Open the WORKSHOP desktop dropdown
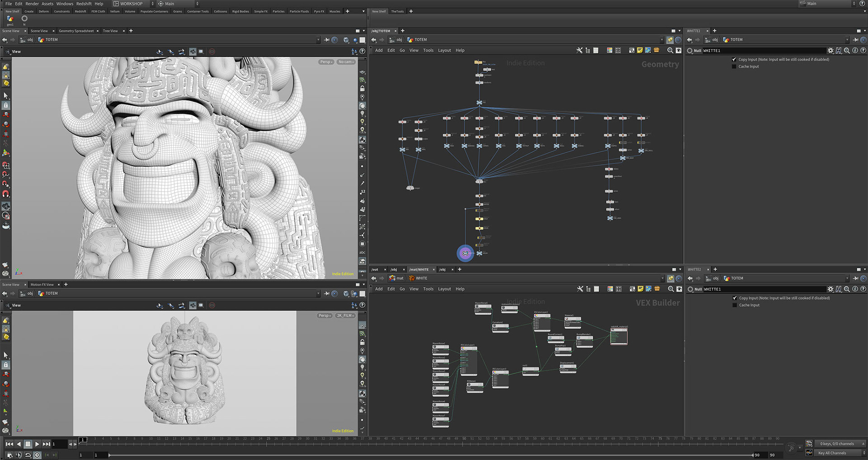 [132, 4]
